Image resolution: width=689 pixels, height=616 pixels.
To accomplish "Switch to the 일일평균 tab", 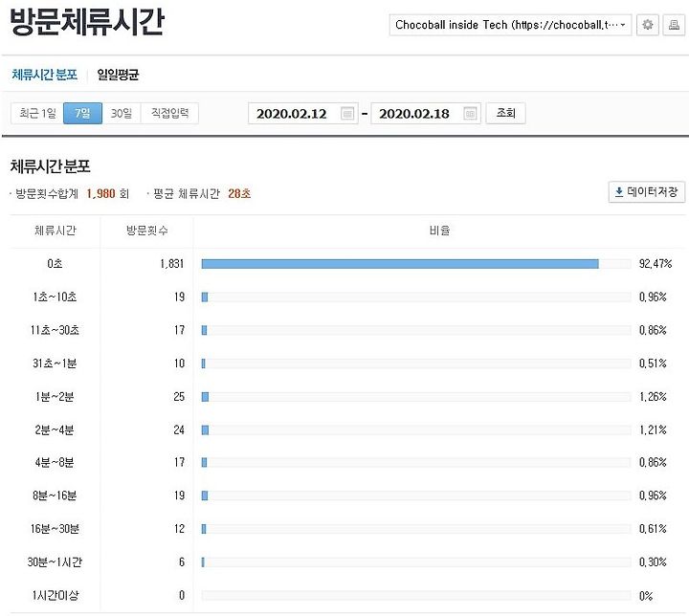I will point(118,75).
